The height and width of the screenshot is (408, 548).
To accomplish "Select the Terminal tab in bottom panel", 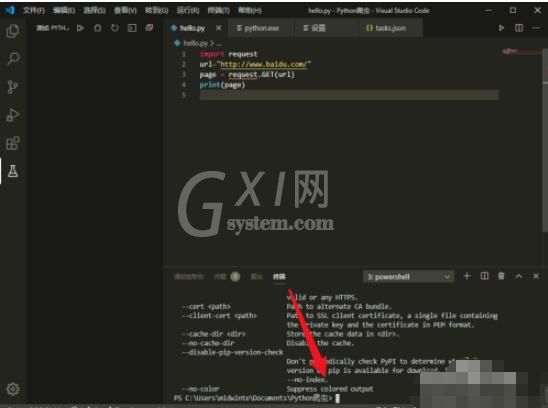I will pyautogui.click(x=279, y=277).
